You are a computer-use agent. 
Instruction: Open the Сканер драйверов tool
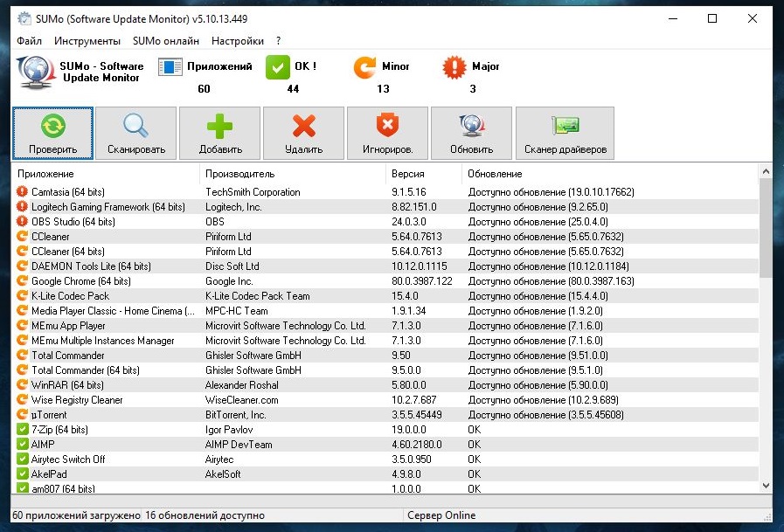[x=565, y=133]
